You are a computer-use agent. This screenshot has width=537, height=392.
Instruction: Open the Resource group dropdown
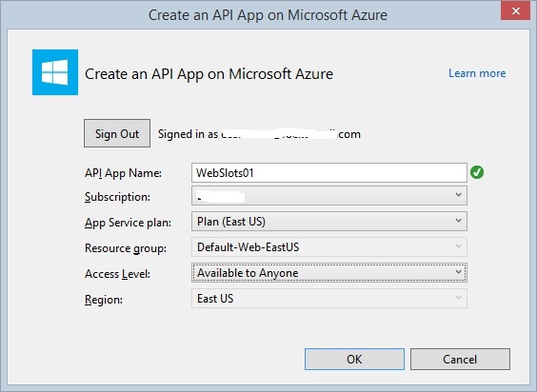coord(329,246)
